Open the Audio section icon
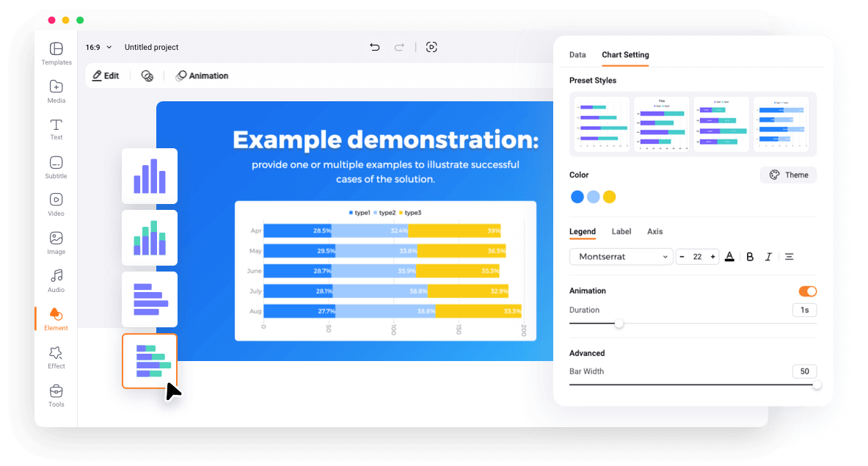The image size is (868, 466). (56, 280)
